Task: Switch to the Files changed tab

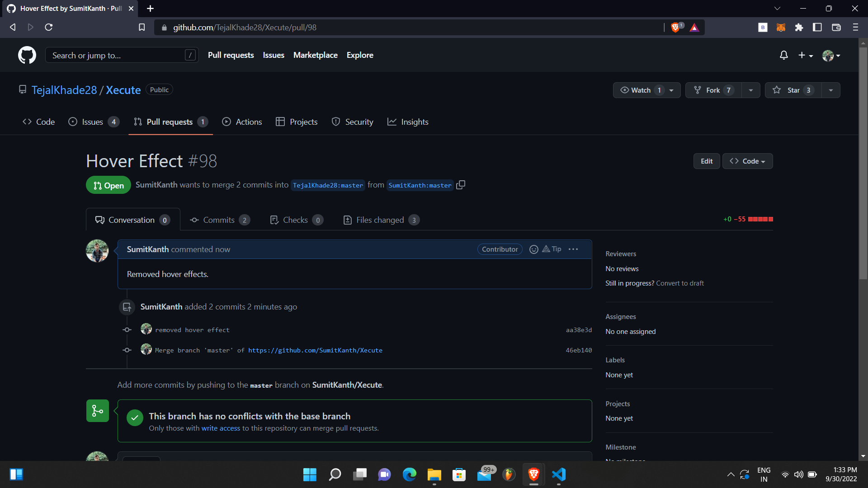Action: point(380,220)
